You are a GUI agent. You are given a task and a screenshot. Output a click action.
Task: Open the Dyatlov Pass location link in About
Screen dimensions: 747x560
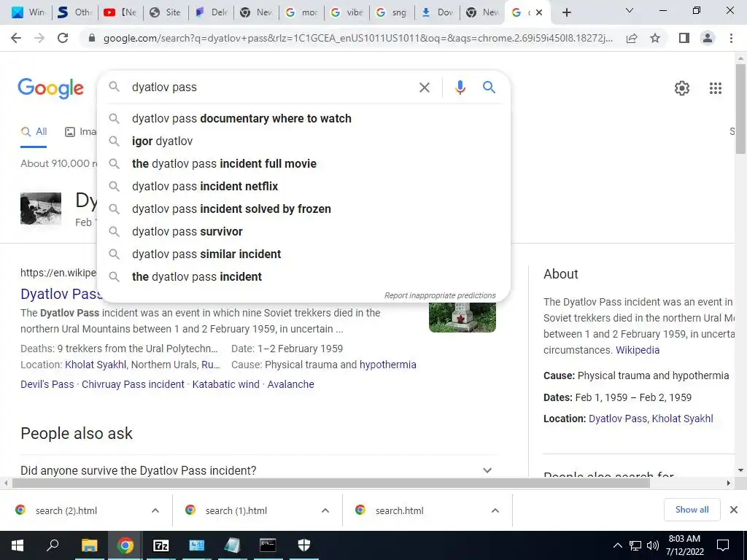point(617,419)
